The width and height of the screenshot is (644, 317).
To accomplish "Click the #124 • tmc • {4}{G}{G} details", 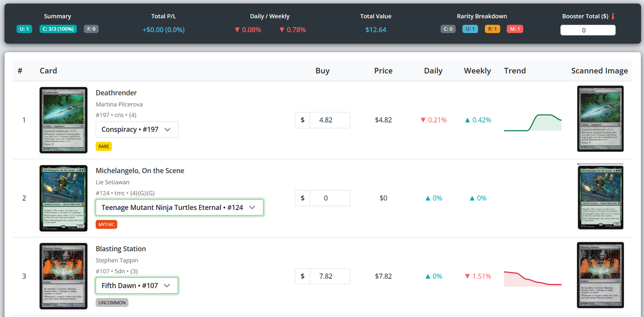I will tap(125, 193).
